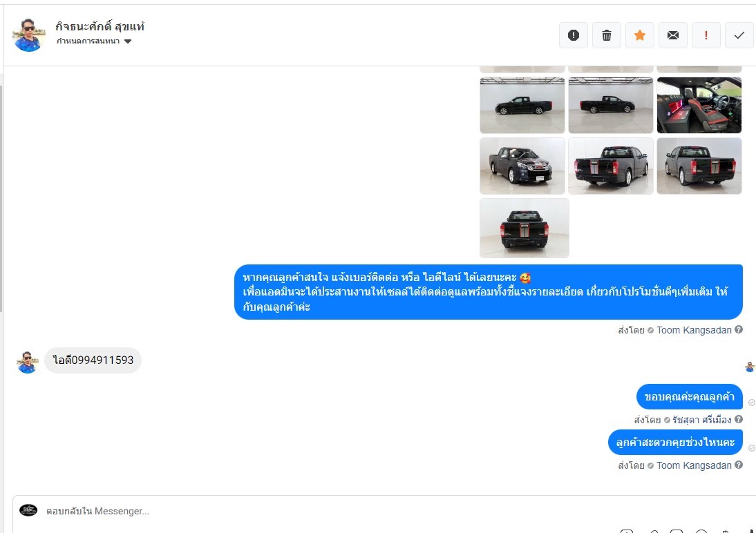Select the ไอดี0994911593 message bubble
The width and height of the screenshot is (756, 533).
tap(93, 360)
